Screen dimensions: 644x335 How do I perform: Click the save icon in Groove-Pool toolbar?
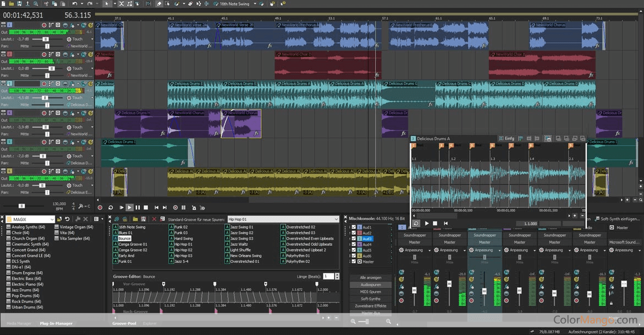(143, 219)
